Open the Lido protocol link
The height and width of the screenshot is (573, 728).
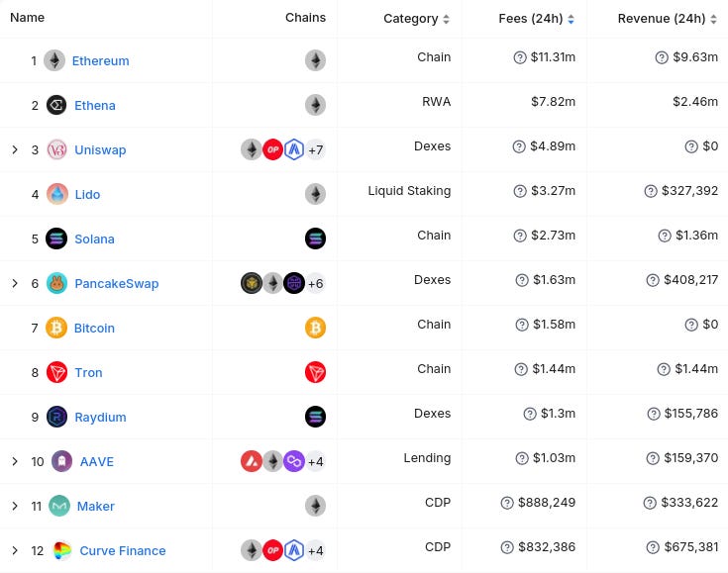click(87, 194)
